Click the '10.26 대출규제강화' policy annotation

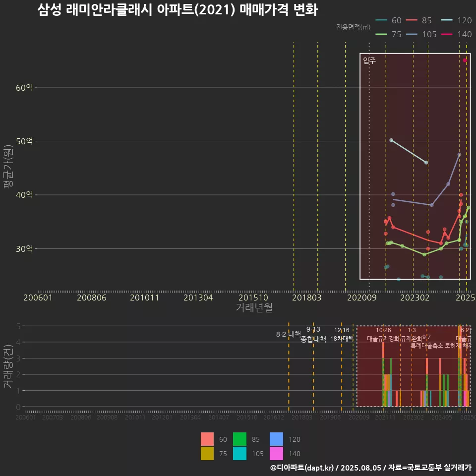coord(383,334)
